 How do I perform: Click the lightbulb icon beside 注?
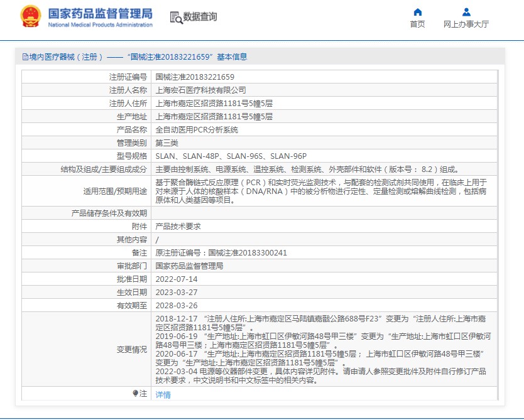(135, 394)
